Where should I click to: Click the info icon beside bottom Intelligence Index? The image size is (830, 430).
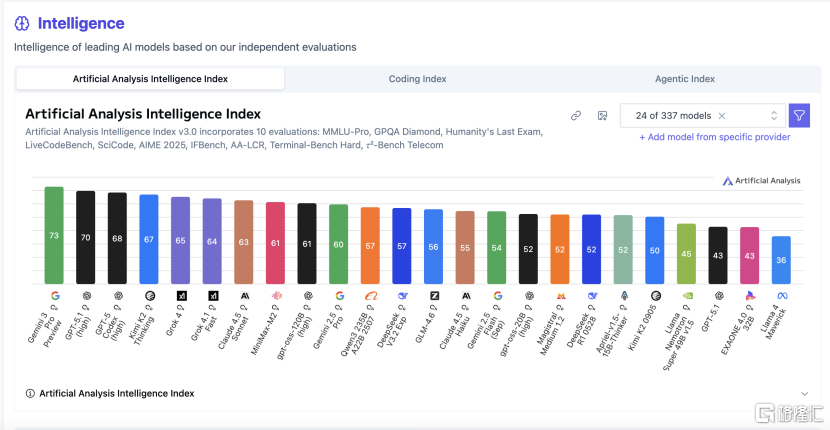pyautogui.click(x=30, y=394)
